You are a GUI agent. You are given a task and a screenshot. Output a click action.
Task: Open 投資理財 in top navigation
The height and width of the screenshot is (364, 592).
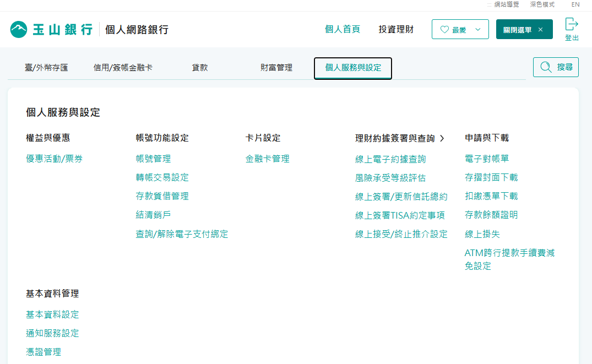coord(396,29)
